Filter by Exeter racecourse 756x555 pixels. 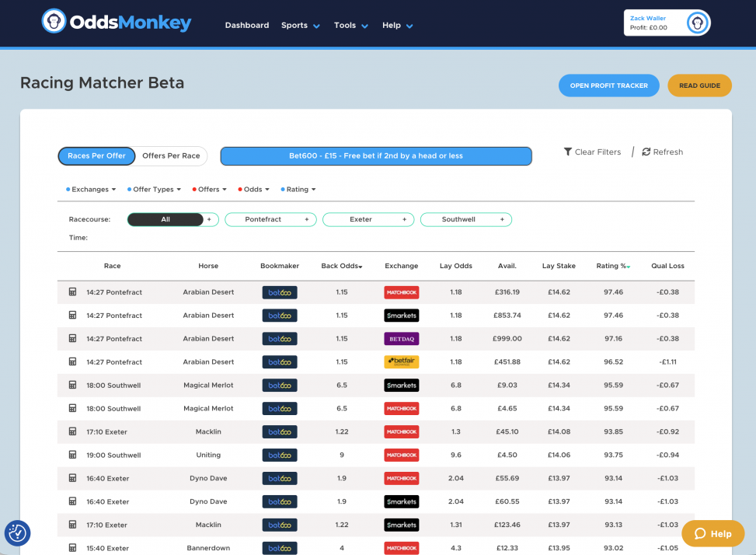point(361,219)
